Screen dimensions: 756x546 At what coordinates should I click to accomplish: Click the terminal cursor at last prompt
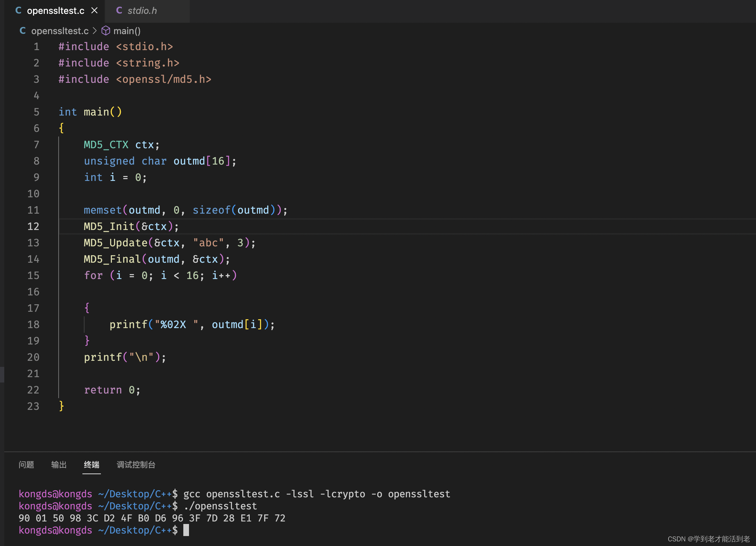[186, 530]
